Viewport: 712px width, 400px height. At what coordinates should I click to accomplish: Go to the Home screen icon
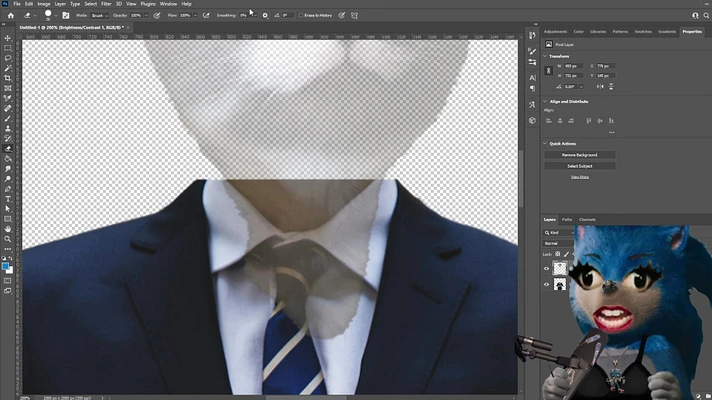10,15
